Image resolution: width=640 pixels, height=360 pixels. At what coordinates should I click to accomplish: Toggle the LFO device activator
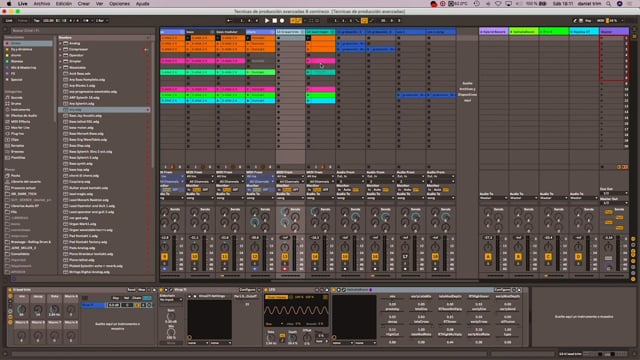point(267,290)
